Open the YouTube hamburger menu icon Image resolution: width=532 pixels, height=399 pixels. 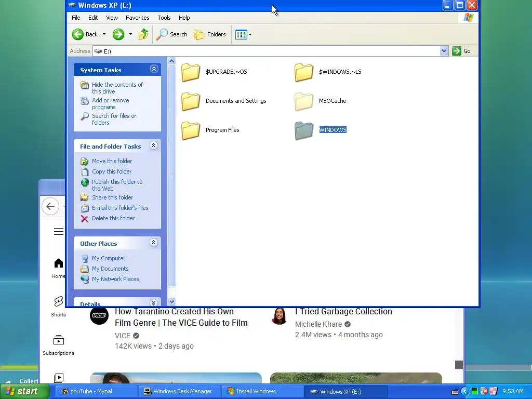coord(58,231)
